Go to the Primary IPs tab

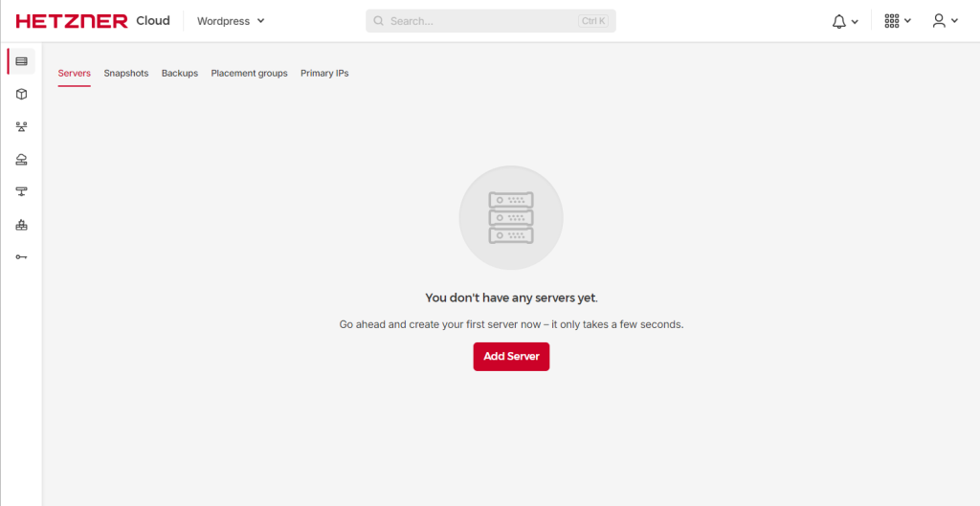[324, 74]
